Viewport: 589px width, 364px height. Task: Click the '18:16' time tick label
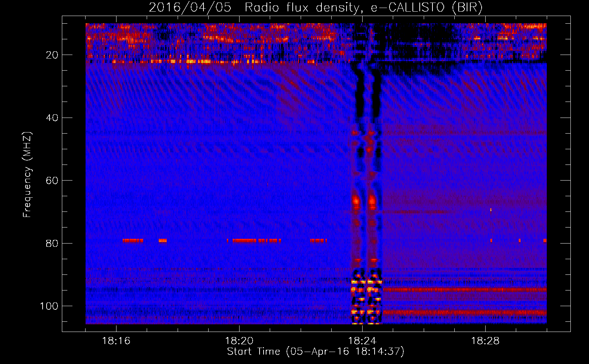pyautogui.click(x=116, y=341)
